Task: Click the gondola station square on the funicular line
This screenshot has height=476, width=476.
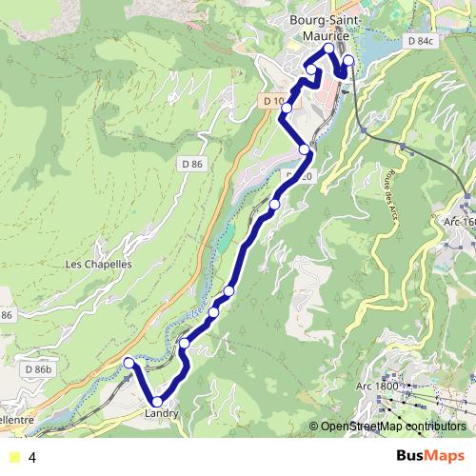Action: (364, 130)
